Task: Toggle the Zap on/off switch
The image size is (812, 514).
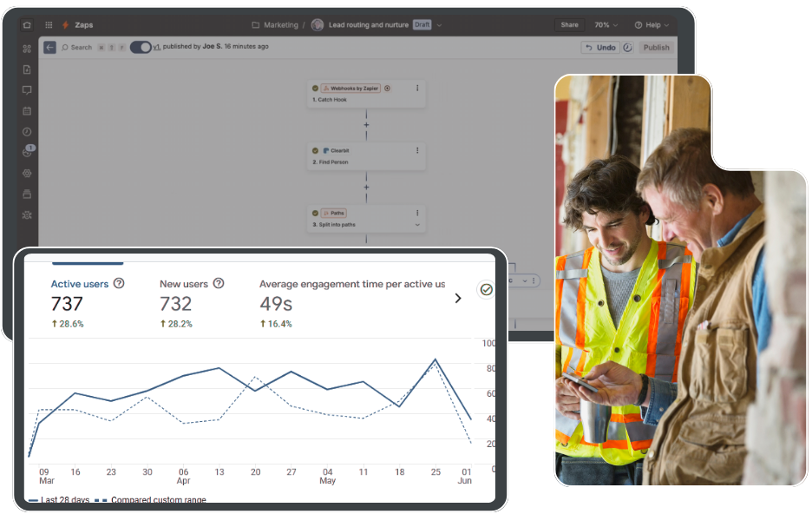Action: pos(141,48)
